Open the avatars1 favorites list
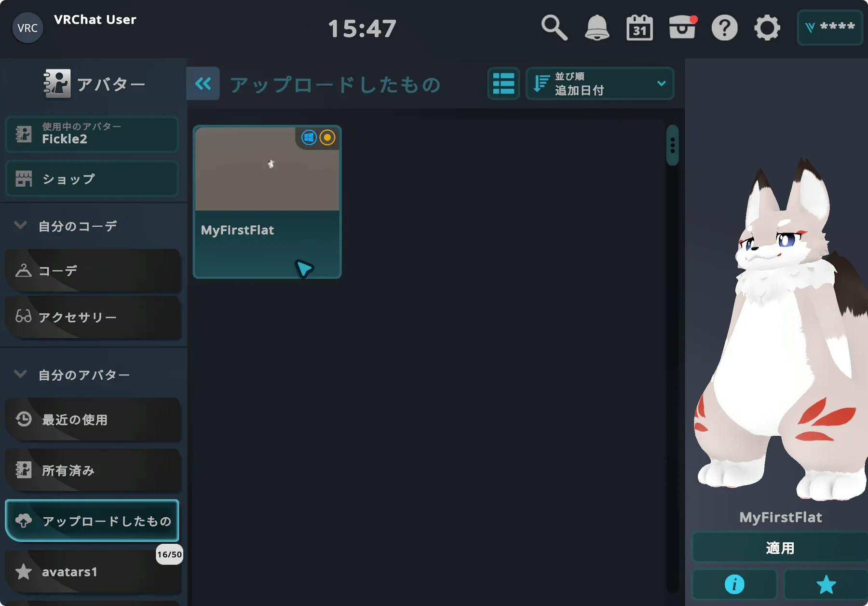The height and width of the screenshot is (606, 868). click(93, 572)
